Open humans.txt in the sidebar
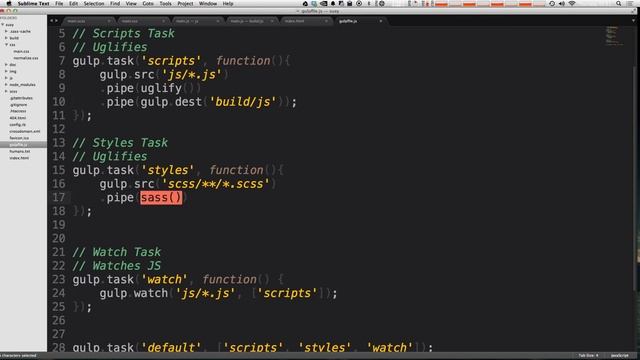Viewport: 640px width, 360px height. pyautogui.click(x=20, y=151)
